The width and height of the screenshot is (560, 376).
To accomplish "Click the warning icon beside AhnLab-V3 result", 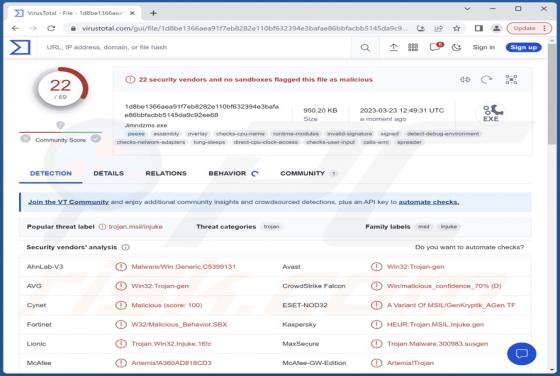I will pos(121,267).
